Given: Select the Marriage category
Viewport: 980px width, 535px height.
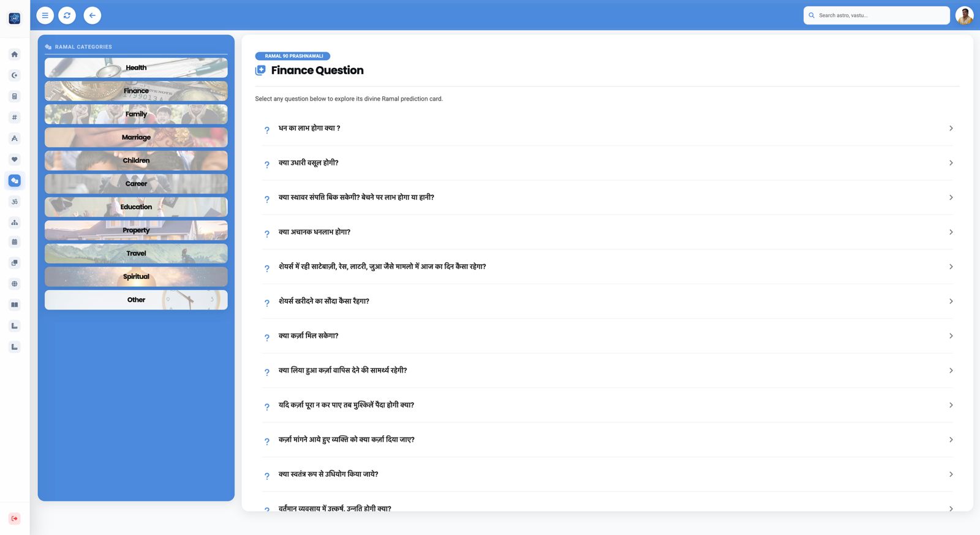Looking at the screenshot, I should (136, 137).
